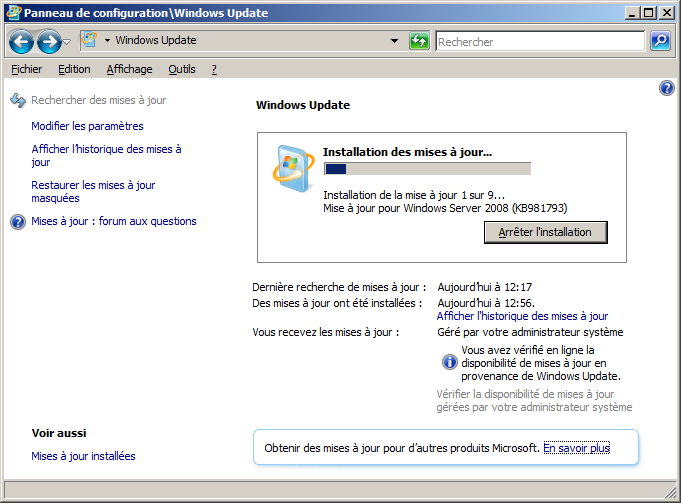Click the title bar window icon
The height and width of the screenshot is (503, 681).
click(12, 13)
